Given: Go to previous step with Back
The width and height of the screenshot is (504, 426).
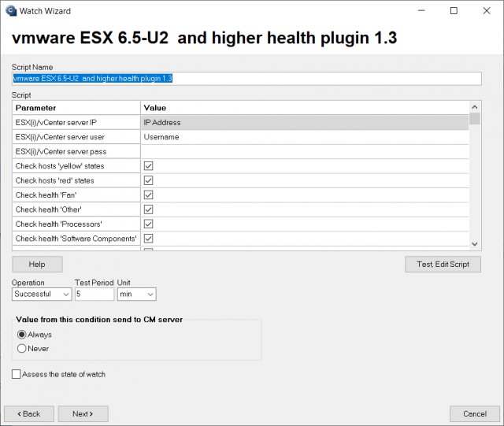Looking at the screenshot, I should pos(29,413).
